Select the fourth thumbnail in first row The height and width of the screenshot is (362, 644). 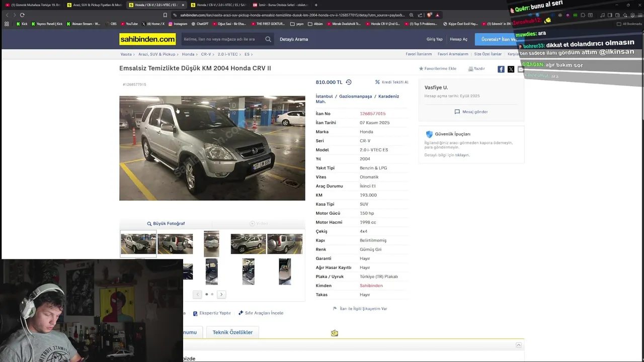248,244
